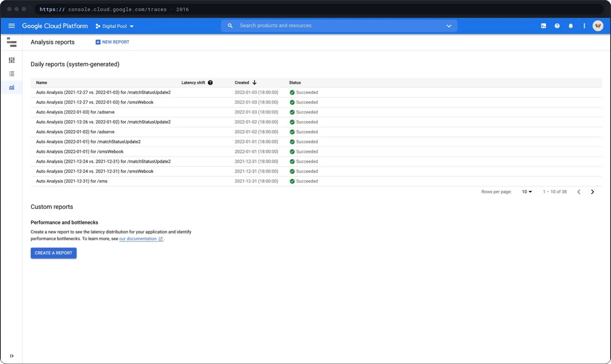Click NEW REPORT button

(112, 42)
